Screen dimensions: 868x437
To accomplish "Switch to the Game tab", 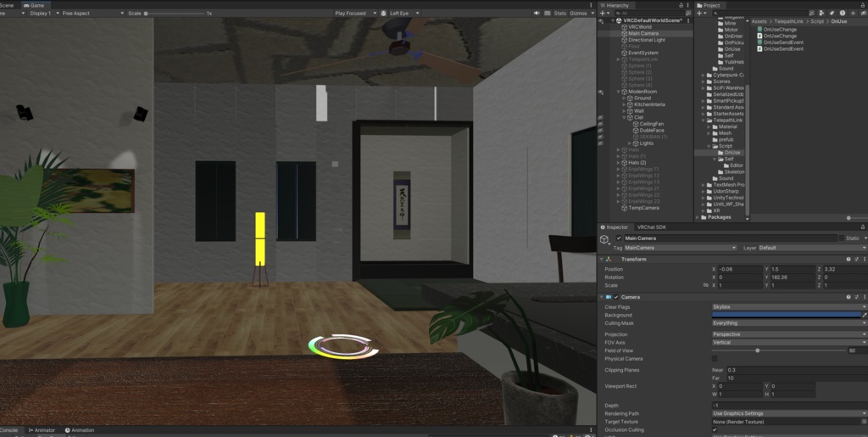I will click(x=34, y=5).
